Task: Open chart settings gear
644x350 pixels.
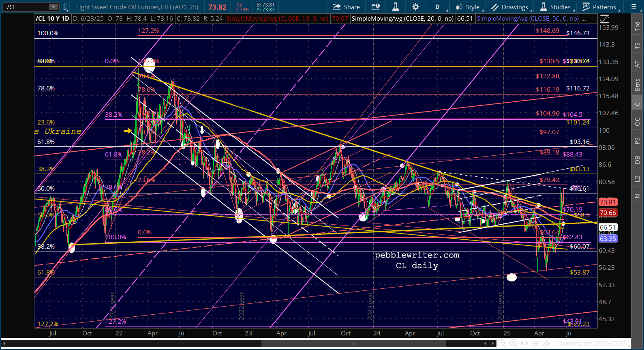Action: point(415,7)
